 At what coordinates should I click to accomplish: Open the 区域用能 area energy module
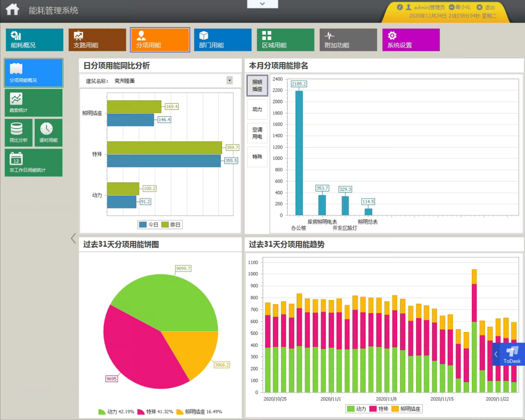tap(285, 40)
